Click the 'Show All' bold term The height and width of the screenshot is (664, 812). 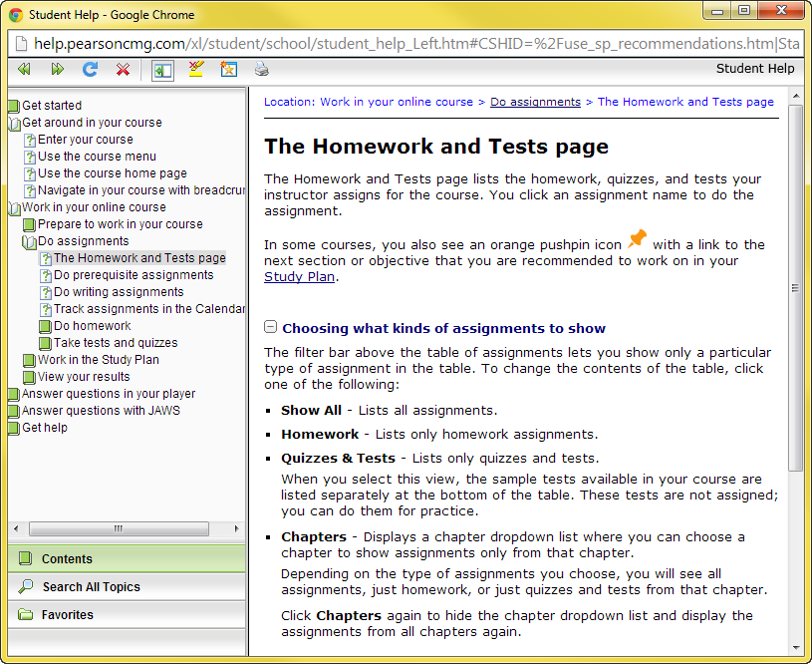[x=311, y=411]
